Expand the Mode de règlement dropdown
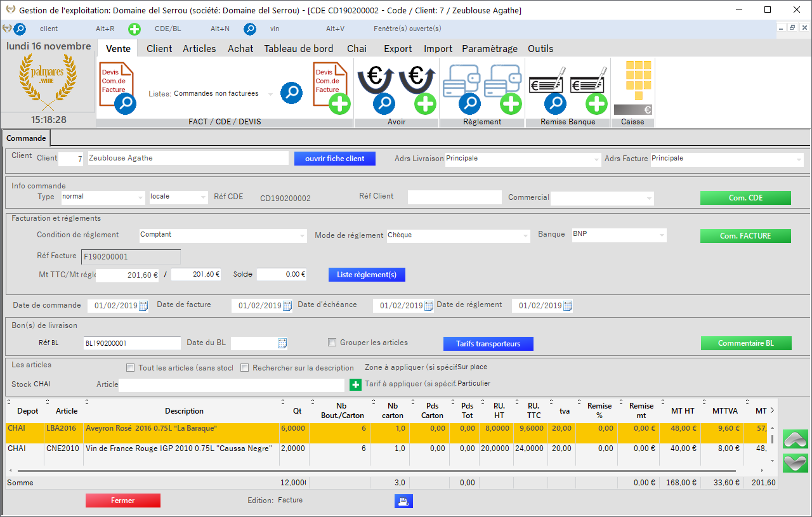This screenshot has width=812, height=517. click(525, 236)
